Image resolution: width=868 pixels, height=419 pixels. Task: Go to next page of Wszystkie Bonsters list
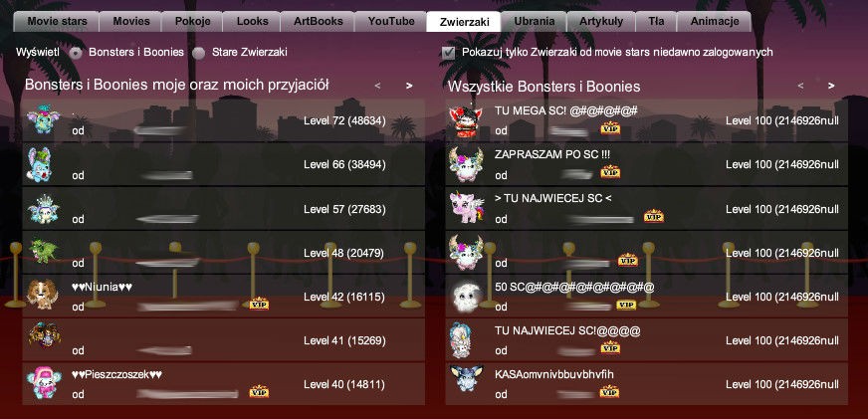(831, 86)
